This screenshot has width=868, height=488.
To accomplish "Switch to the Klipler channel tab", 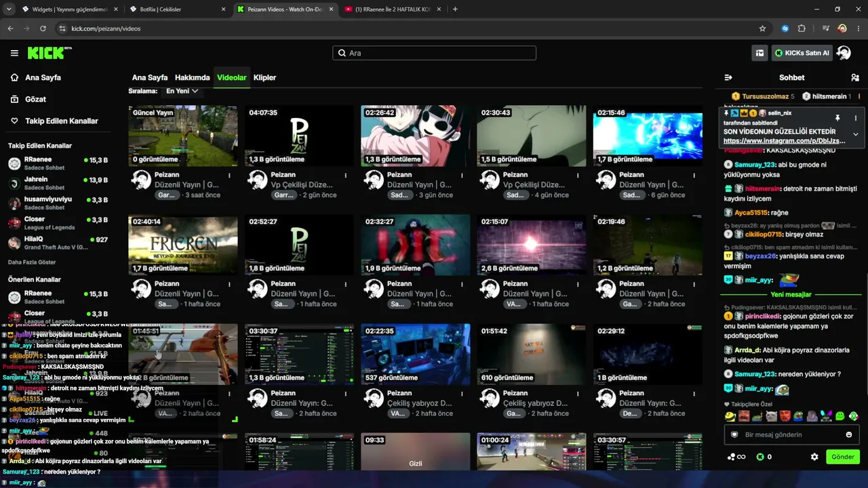I will click(264, 77).
